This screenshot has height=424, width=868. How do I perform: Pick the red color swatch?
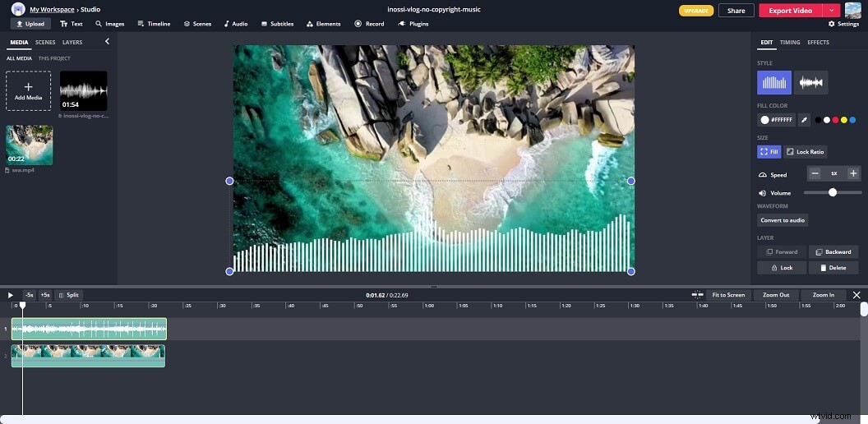pyautogui.click(x=835, y=120)
